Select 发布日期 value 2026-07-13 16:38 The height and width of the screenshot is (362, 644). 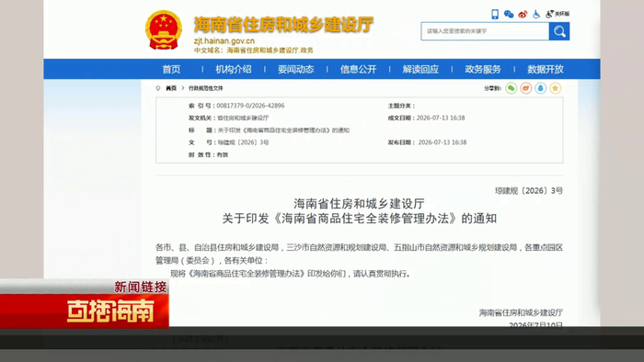coord(443,142)
